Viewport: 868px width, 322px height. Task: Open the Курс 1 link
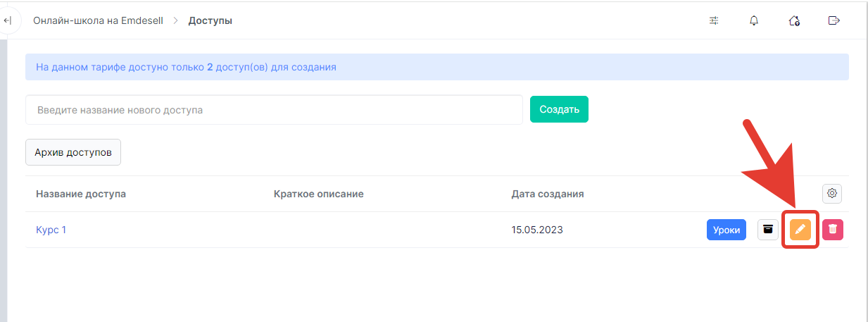[51, 230]
